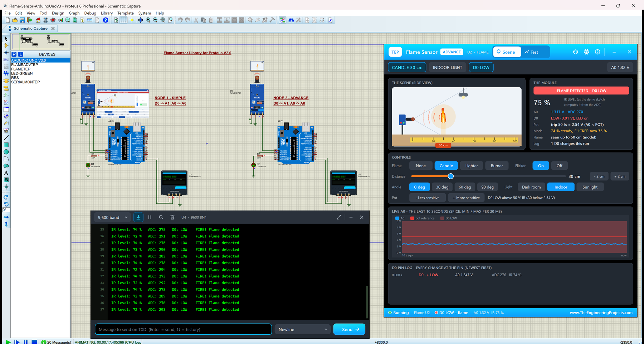
Task: Search serial monitor with magnifier icon
Action: (161, 217)
